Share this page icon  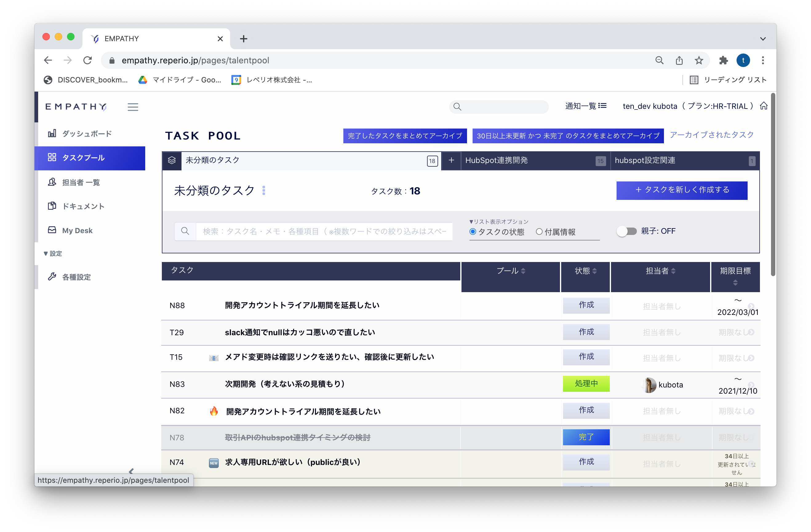click(679, 60)
